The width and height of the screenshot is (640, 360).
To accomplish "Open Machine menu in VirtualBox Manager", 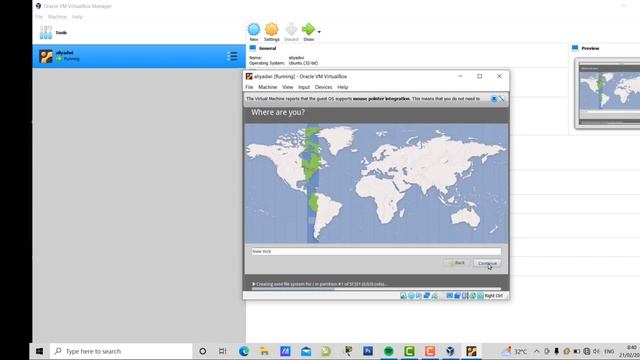I will [x=57, y=17].
